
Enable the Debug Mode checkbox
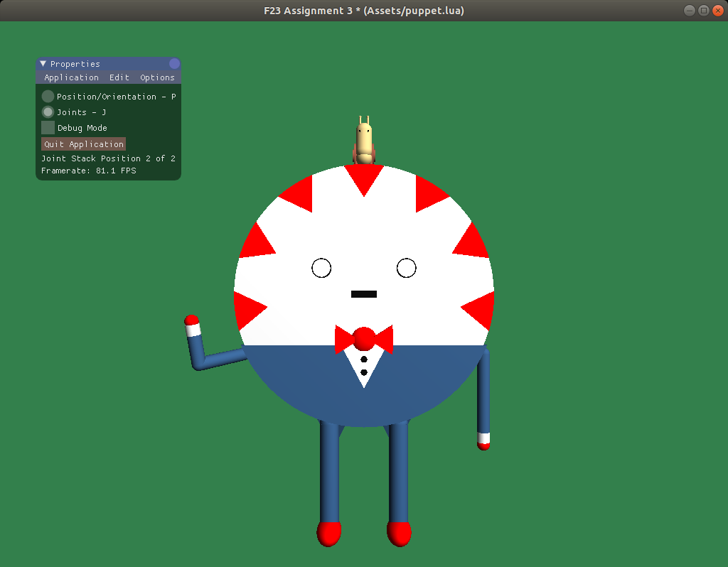point(48,128)
